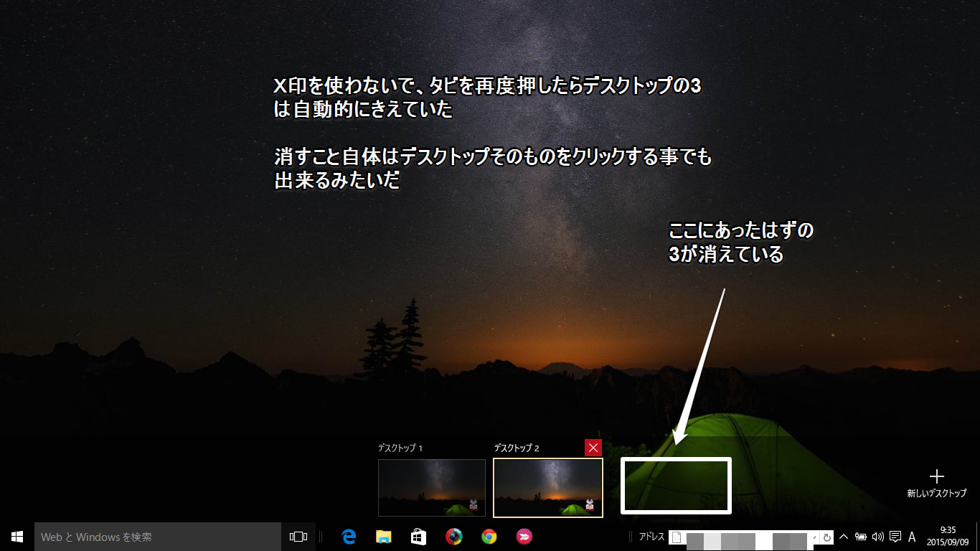Switch to the デスクトップ 1 thumbnail
This screenshot has height=551, width=980.
point(432,488)
